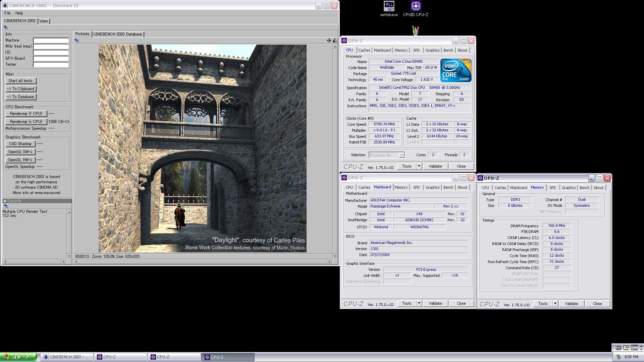
Task: Open Graphics tab in Mainboard CPU-Z window
Action: click(432, 187)
